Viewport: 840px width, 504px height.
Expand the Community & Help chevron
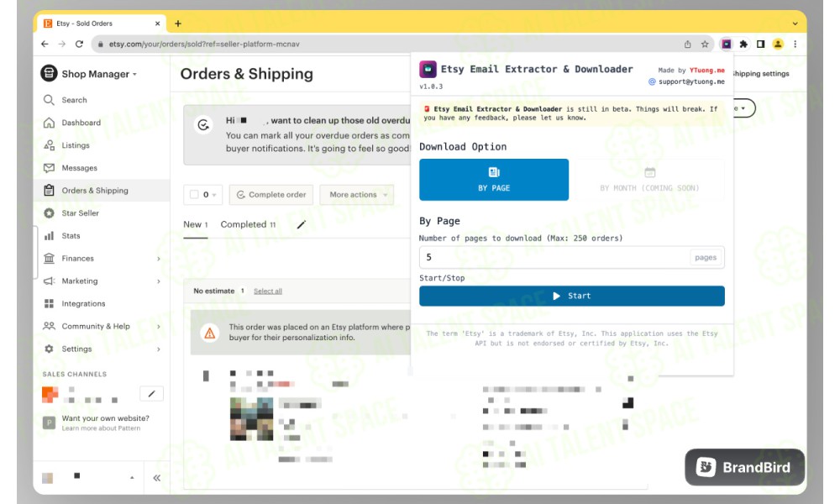[159, 327]
